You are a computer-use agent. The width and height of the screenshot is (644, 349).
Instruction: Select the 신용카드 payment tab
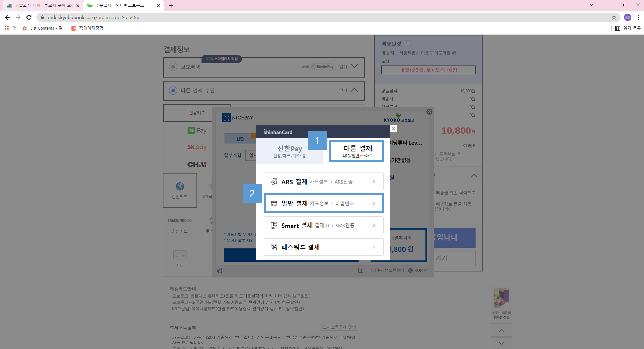(x=197, y=113)
